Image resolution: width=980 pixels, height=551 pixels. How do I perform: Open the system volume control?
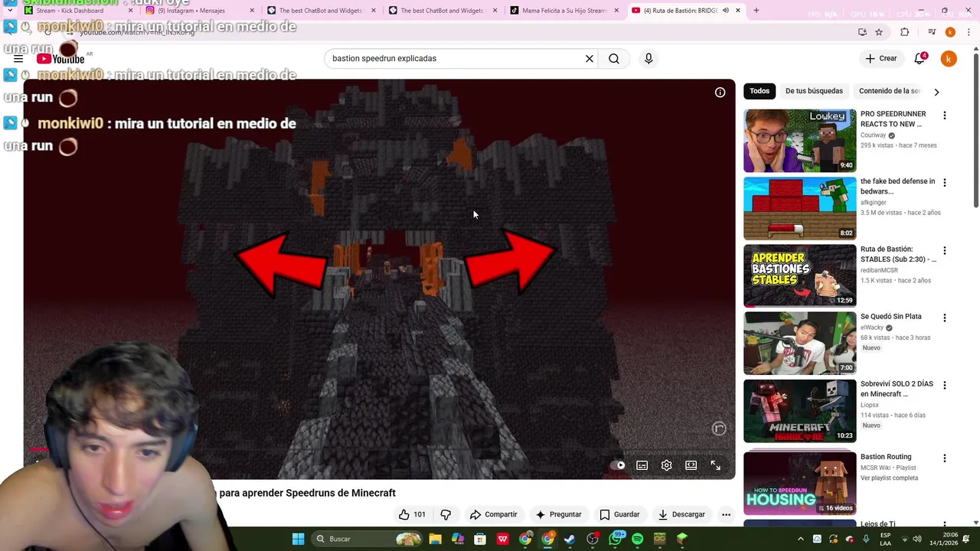point(917,539)
